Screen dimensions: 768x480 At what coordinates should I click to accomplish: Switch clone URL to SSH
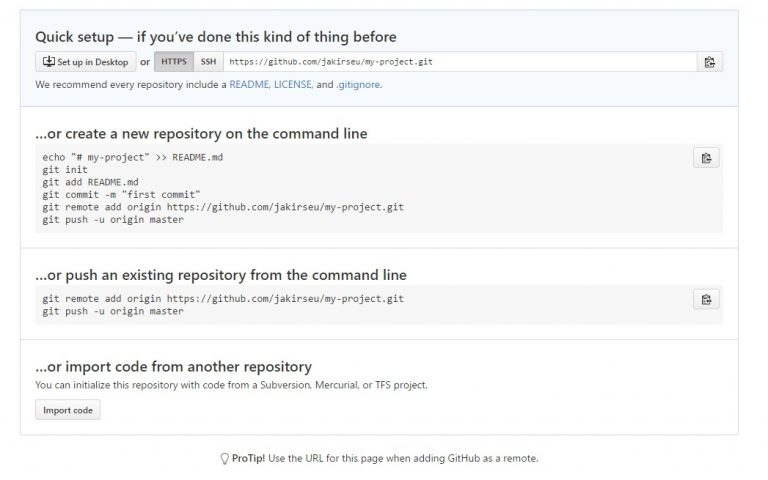click(x=208, y=62)
